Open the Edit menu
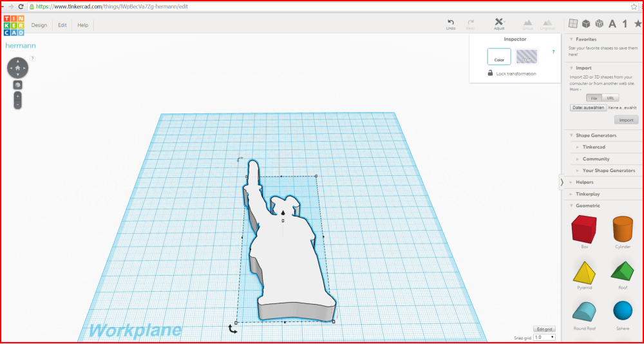Image resolution: width=644 pixels, height=344 pixels. [62, 25]
